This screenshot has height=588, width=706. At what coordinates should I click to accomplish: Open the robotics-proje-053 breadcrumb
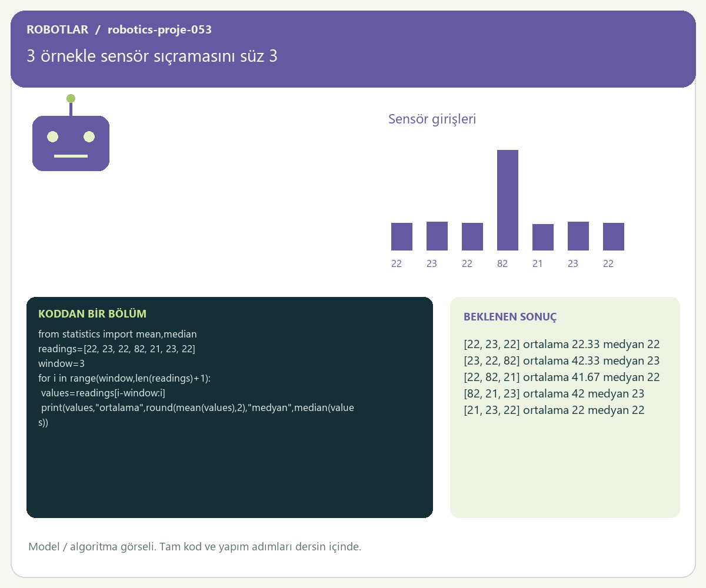tap(159, 29)
